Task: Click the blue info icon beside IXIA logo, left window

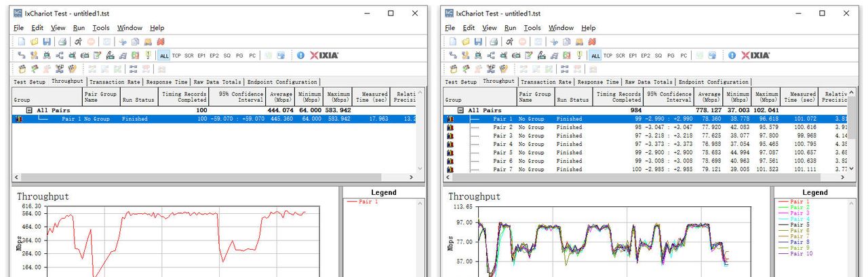Action: coord(300,55)
